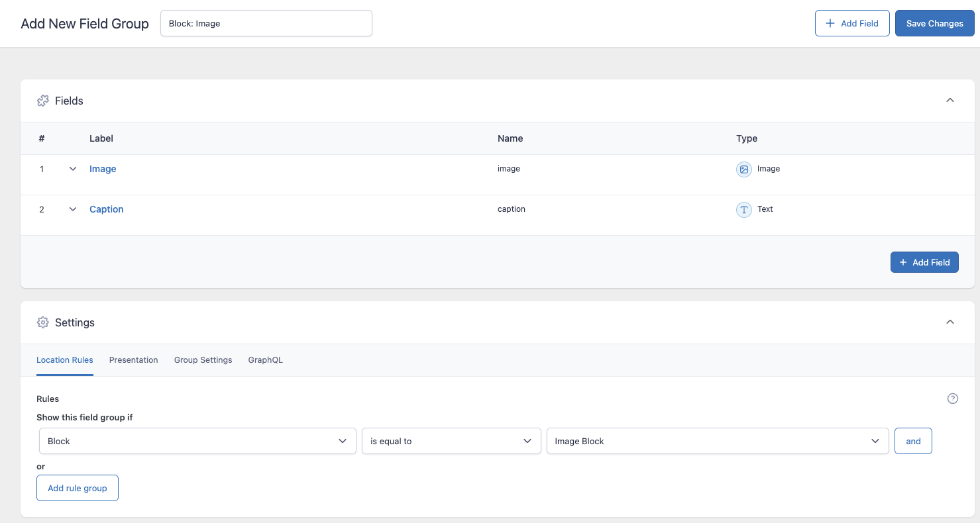
Task: Switch to the Presentation tab
Action: (134, 360)
